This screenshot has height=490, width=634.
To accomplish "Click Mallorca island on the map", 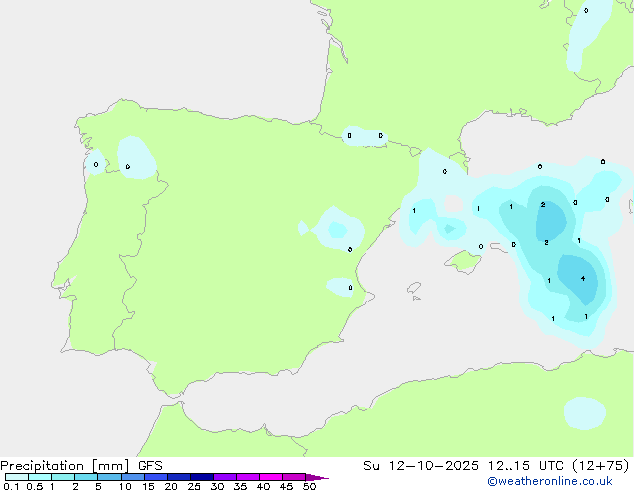I will click(x=464, y=261).
